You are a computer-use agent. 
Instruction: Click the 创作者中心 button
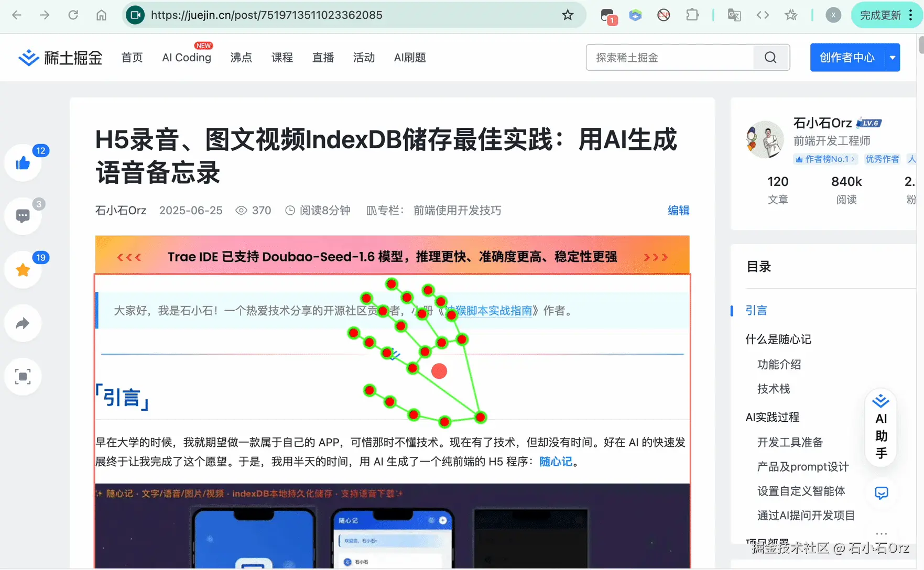847,58
